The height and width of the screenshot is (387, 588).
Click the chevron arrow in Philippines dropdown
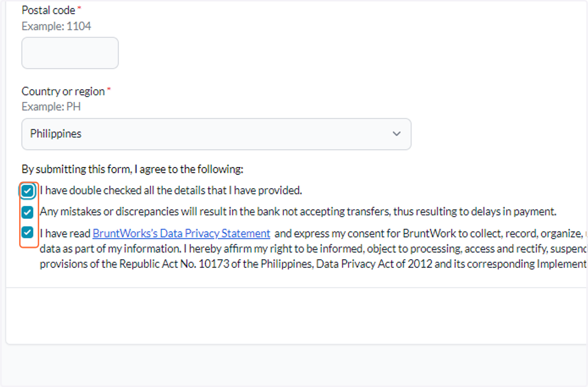[x=397, y=134]
